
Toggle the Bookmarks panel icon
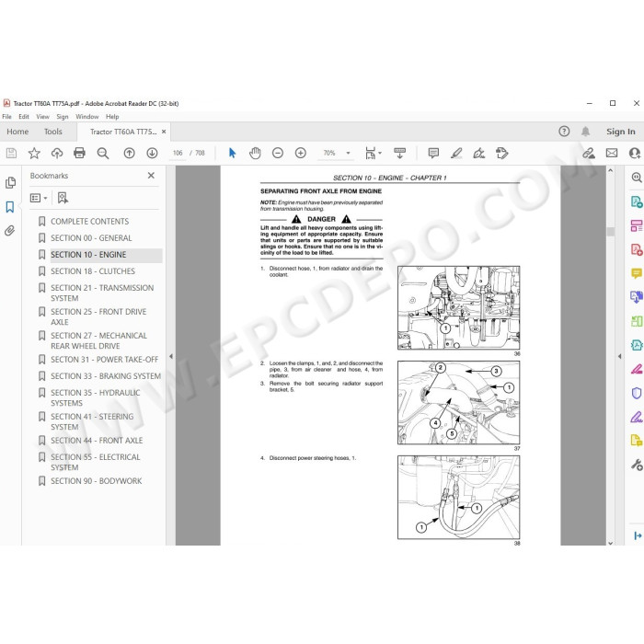point(10,207)
